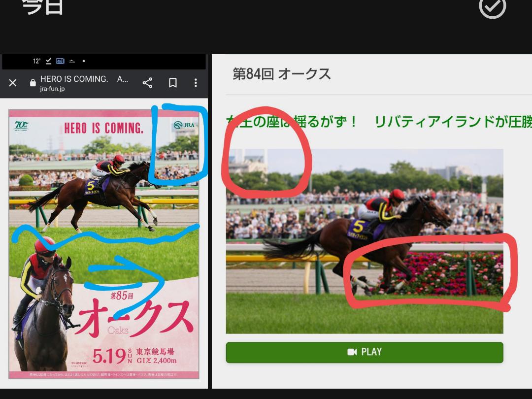Screen dimensions: 532x399
Task: Open the race photo with flower bed
Action: click(x=365, y=241)
